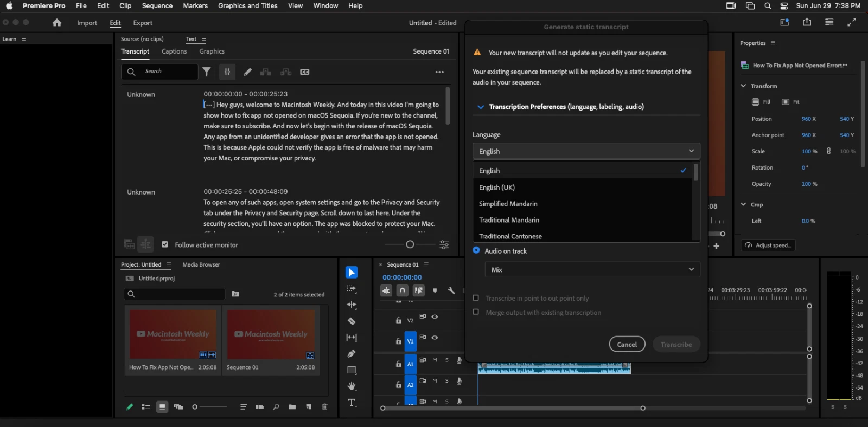Toggle the Snap magnet in timeline

click(402, 290)
